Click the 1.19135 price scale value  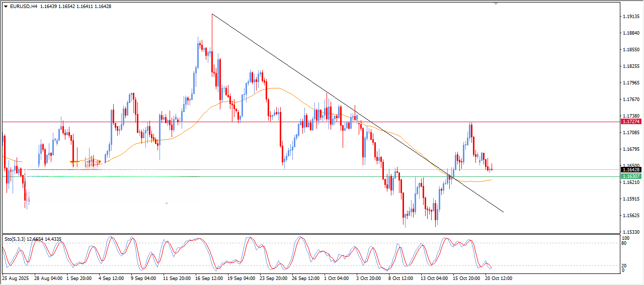[x=631, y=17]
